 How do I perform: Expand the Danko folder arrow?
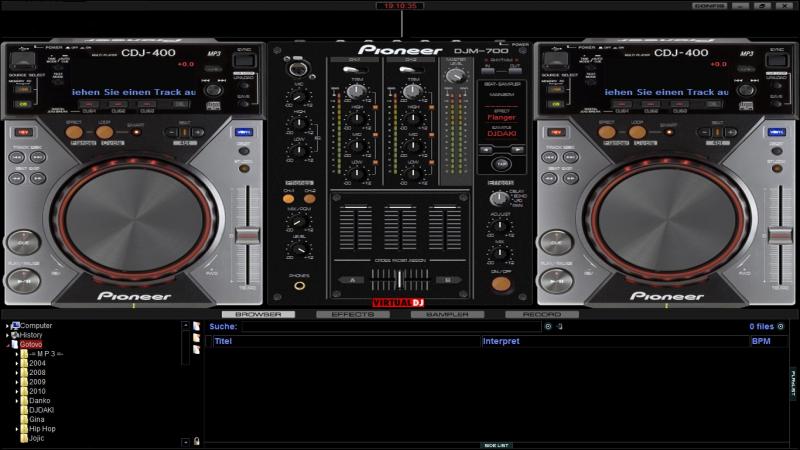click(x=17, y=401)
